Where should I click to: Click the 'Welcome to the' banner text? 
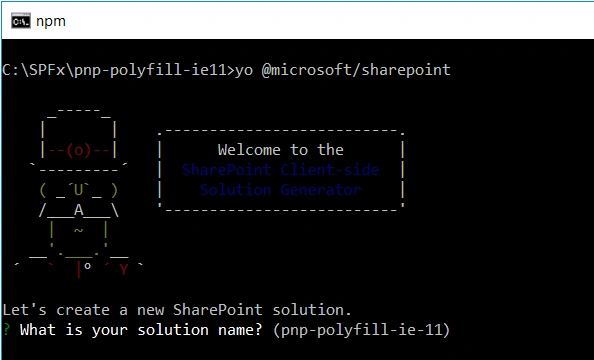click(281, 150)
